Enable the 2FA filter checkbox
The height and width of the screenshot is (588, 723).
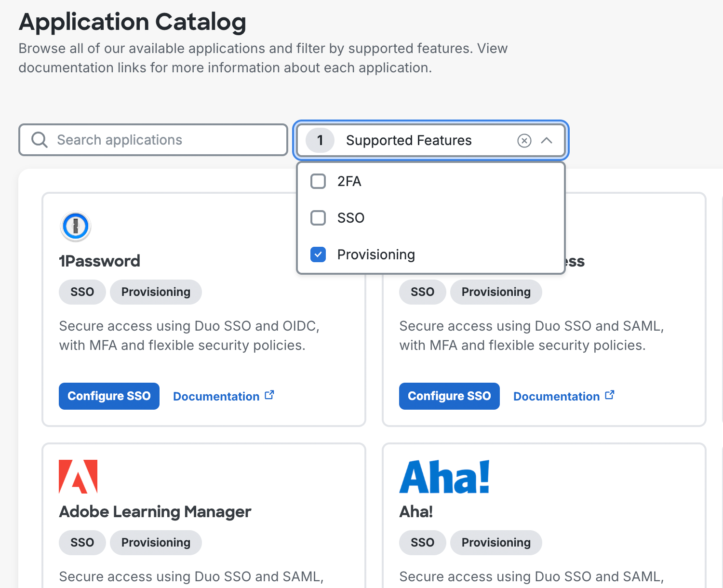[318, 181]
